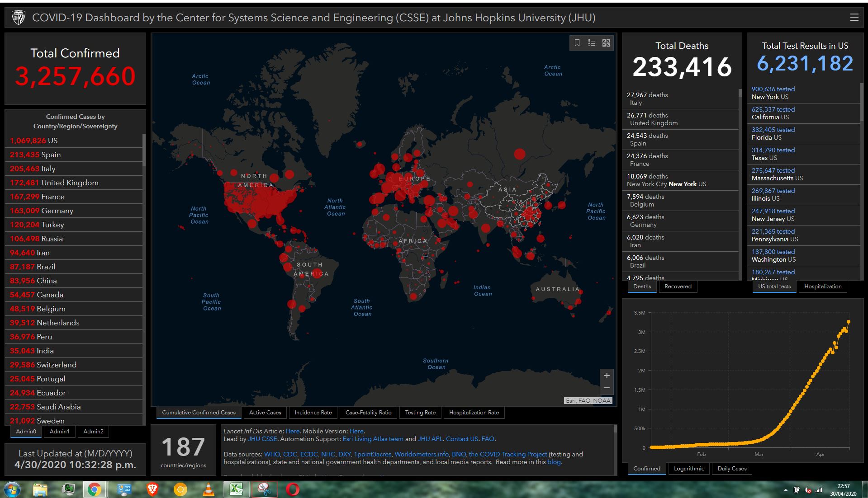
Task: Select the Hospitalization tab under test results
Action: coord(823,287)
